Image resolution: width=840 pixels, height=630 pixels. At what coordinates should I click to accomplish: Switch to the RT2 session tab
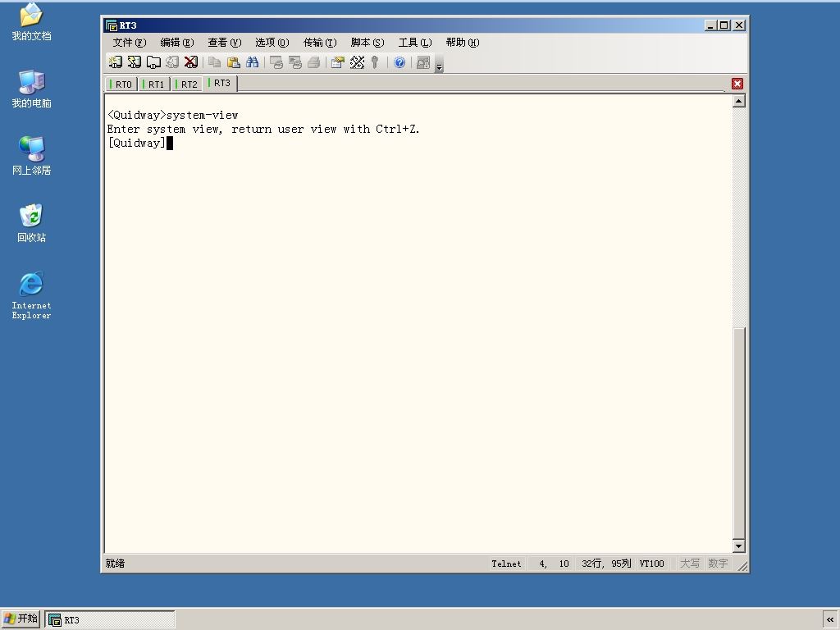coord(187,84)
